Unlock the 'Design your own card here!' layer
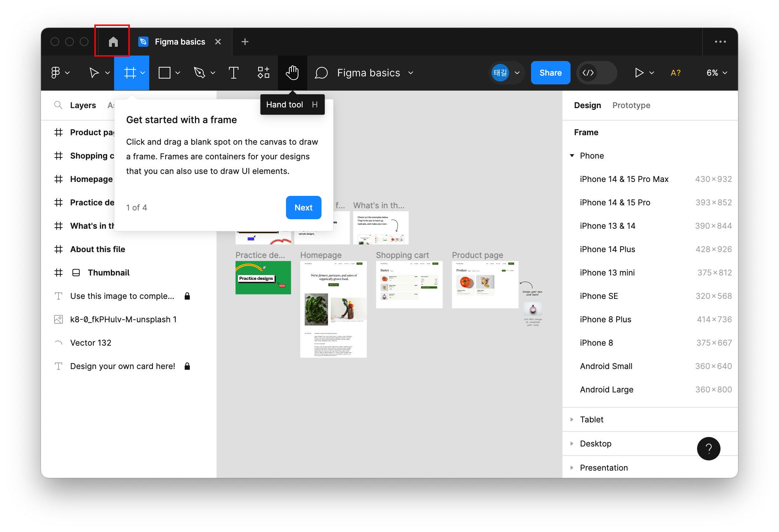Image resolution: width=779 pixels, height=532 pixels. (187, 366)
